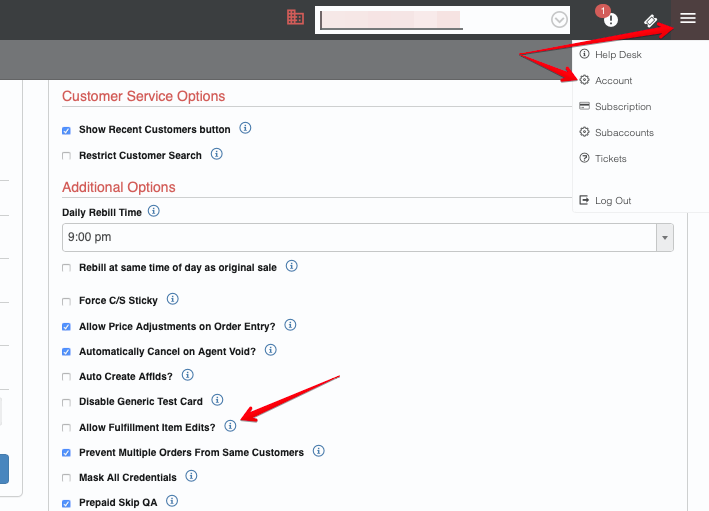This screenshot has height=511, width=709.
Task: Uncheck Show Recent Customers button checkbox
Action: [x=67, y=130]
